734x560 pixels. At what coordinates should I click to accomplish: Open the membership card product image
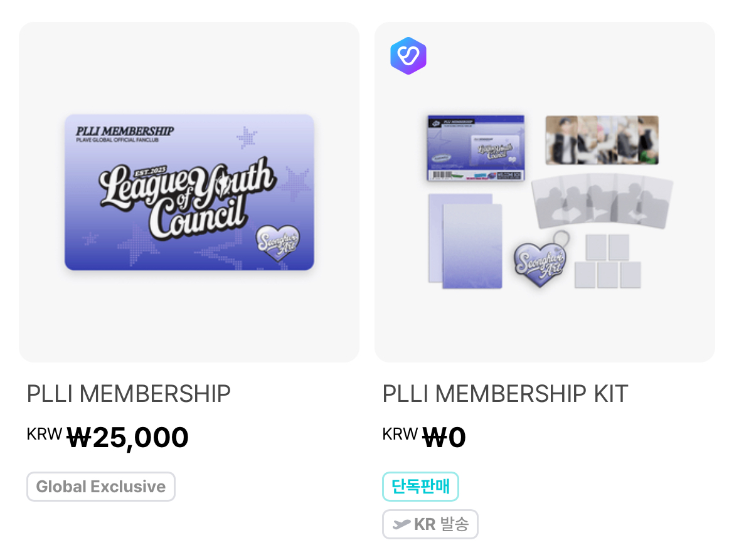point(189,192)
